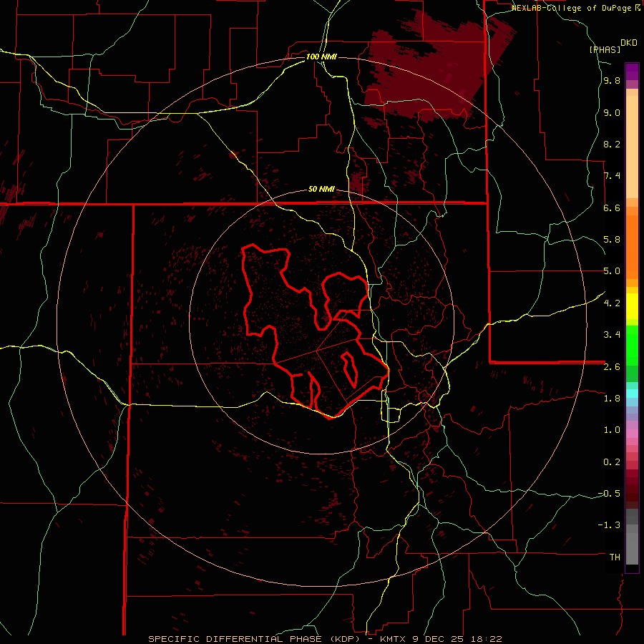Viewport: 644px width, 644px height.
Task: Pick the solid orange segment of color bar
Action: (632, 247)
